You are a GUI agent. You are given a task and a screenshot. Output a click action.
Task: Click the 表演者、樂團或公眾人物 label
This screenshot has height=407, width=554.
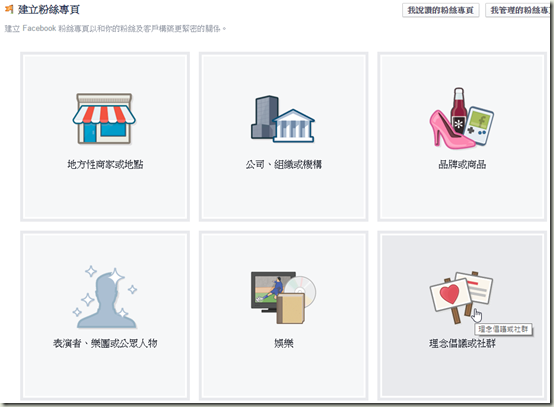[x=105, y=343]
